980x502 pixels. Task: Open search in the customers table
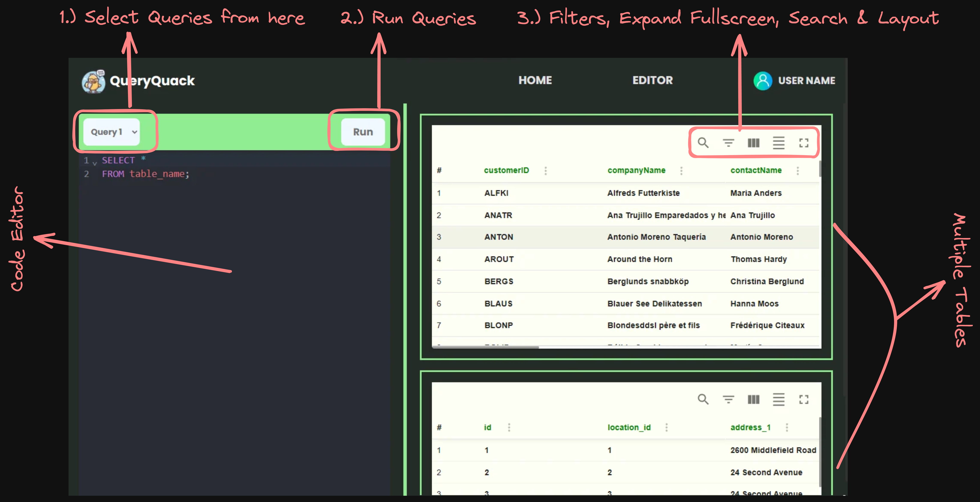pyautogui.click(x=703, y=143)
